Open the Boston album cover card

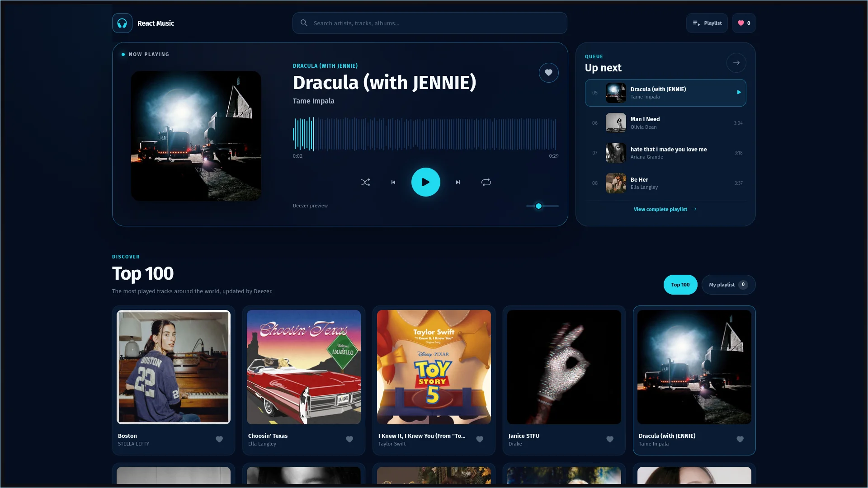[174, 367]
